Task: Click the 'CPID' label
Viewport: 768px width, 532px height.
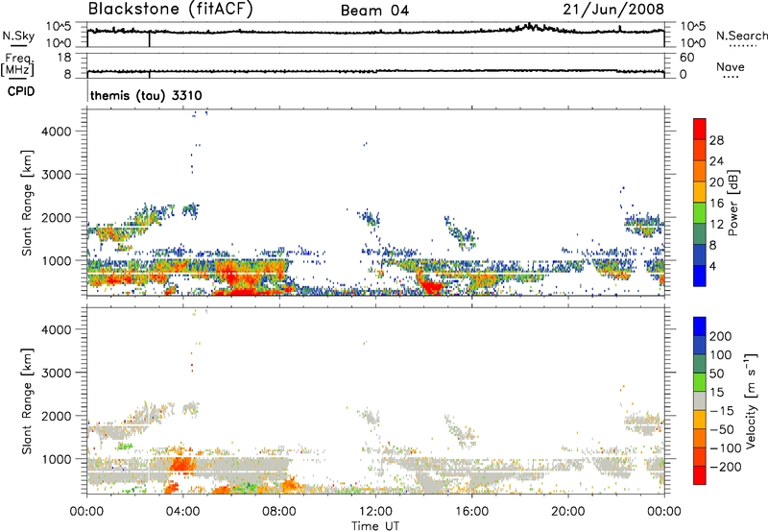Action: point(21,91)
